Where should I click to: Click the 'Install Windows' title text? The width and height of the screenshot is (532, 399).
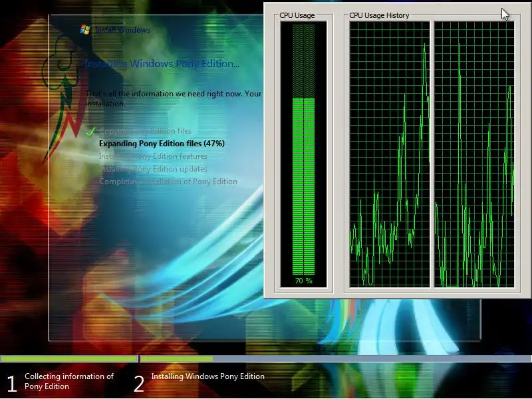(122, 30)
